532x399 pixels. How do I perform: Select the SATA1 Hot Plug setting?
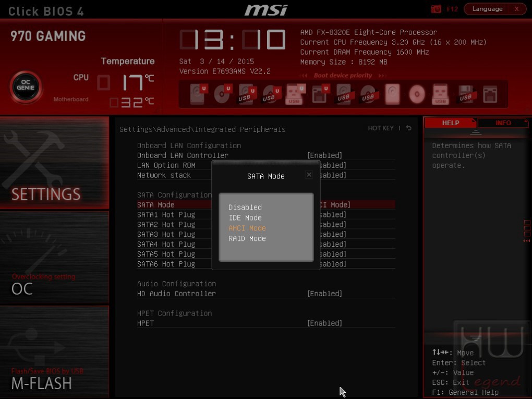pos(166,214)
